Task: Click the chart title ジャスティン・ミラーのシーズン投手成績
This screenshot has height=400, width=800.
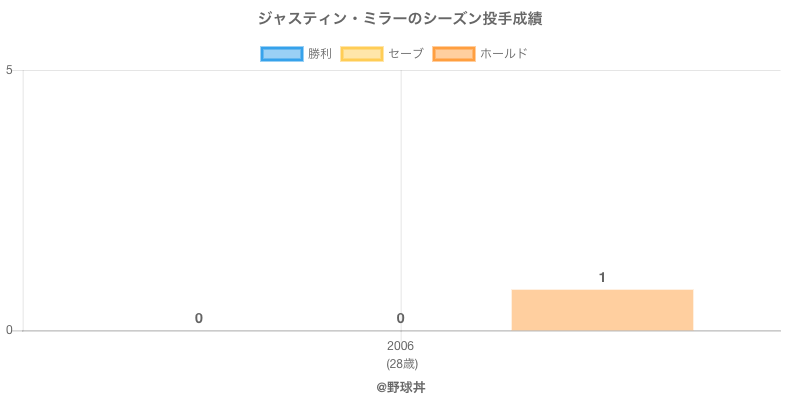Action: point(400,19)
